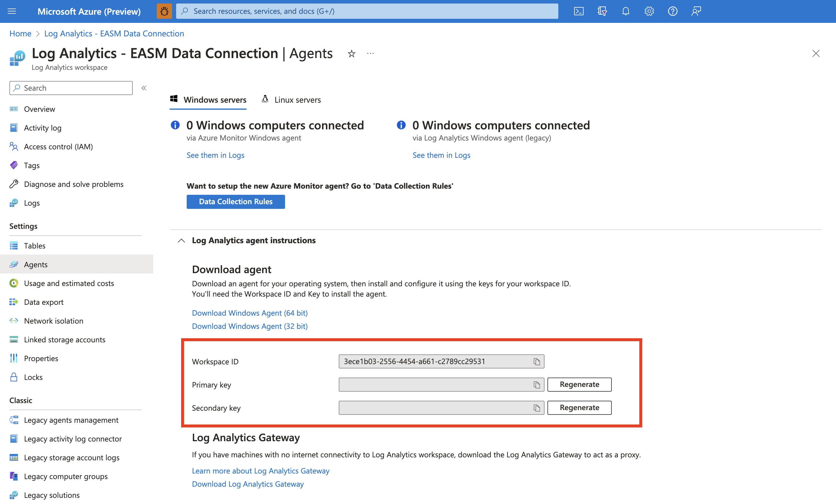The height and width of the screenshot is (504, 836).
Task: Copy the Workspace ID value
Action: pyautogui.click(x=536, y=361)
